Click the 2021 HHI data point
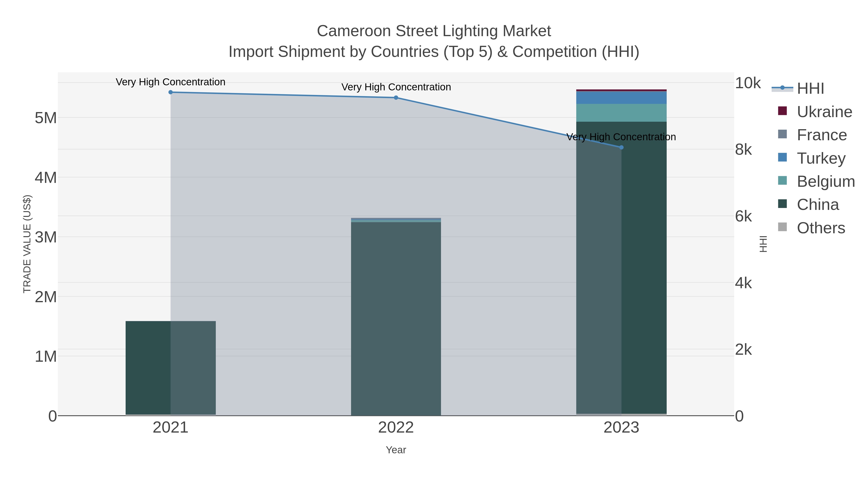Screen dimensions: 868x488 tap(170, 92)
